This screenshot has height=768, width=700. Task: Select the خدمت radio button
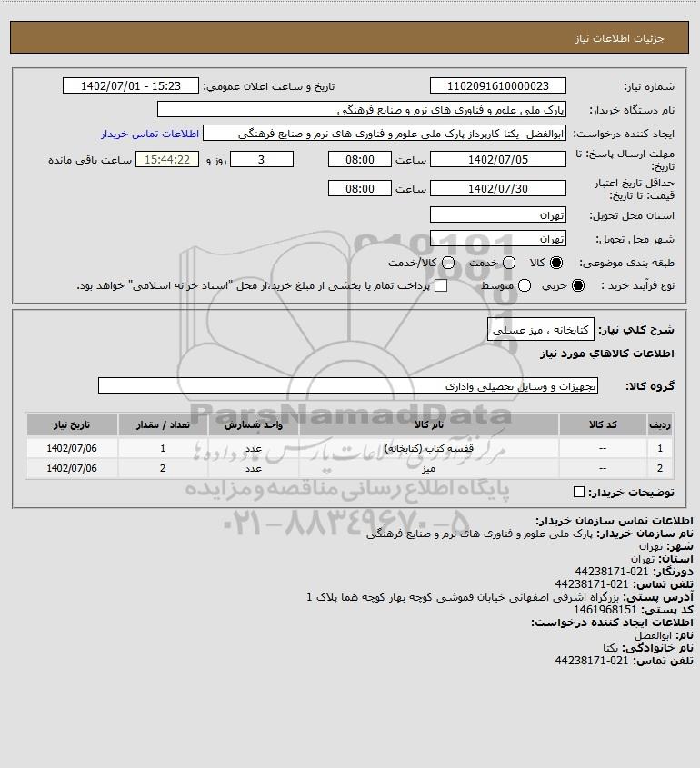click(x=509, y=263)
